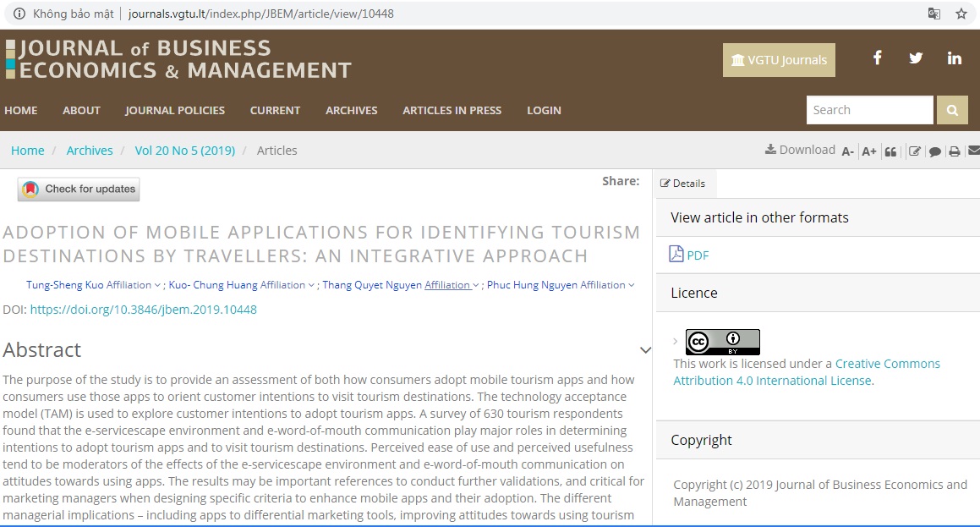Click in the Search input field
This screenshot has width=980, height=527.
tap(869, 110)
